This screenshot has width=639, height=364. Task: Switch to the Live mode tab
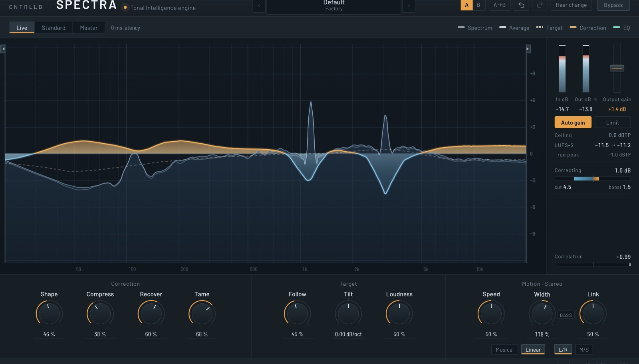point(22,28)
